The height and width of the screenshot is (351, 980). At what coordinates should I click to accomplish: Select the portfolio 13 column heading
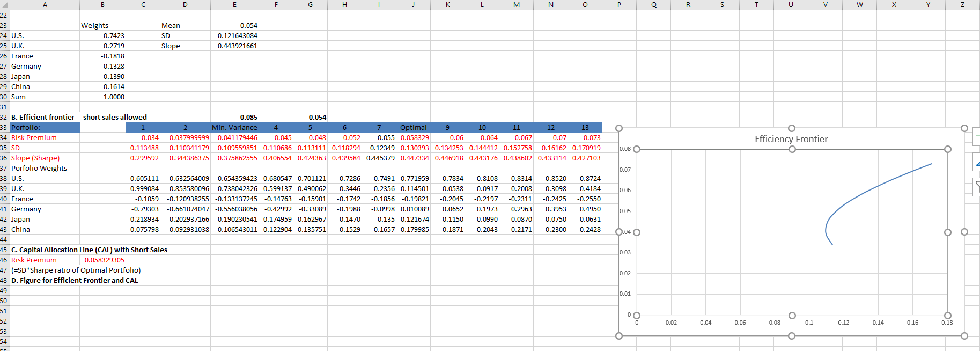pyautogui.click(x=585, y=127)
